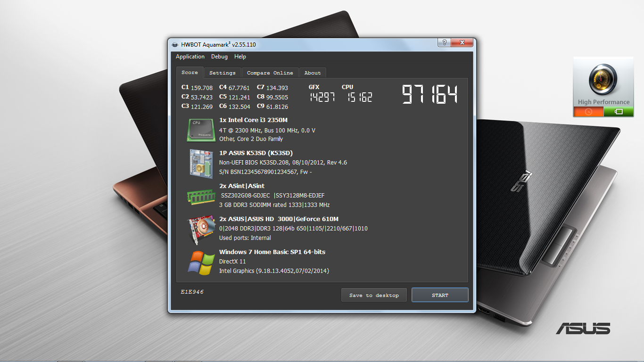Image resolution: width=644 pixels, height=362 pixels.
Task: Click the C9 value 61.8126
Action: coord(277,107)
